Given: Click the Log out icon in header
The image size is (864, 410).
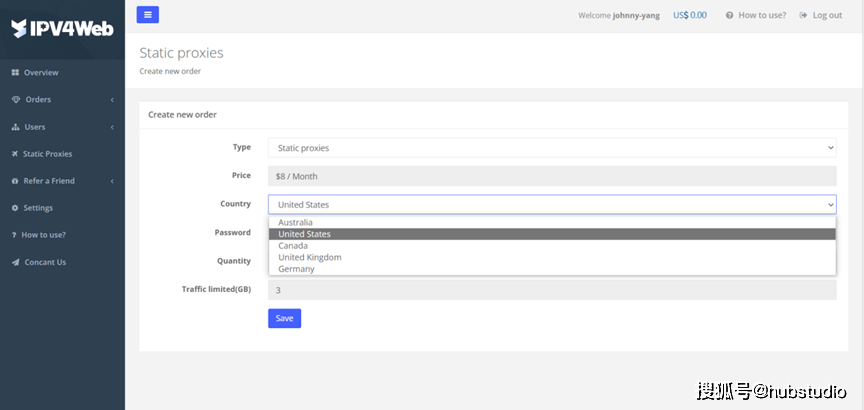Looking at the screenshot, I should point(804,15).
